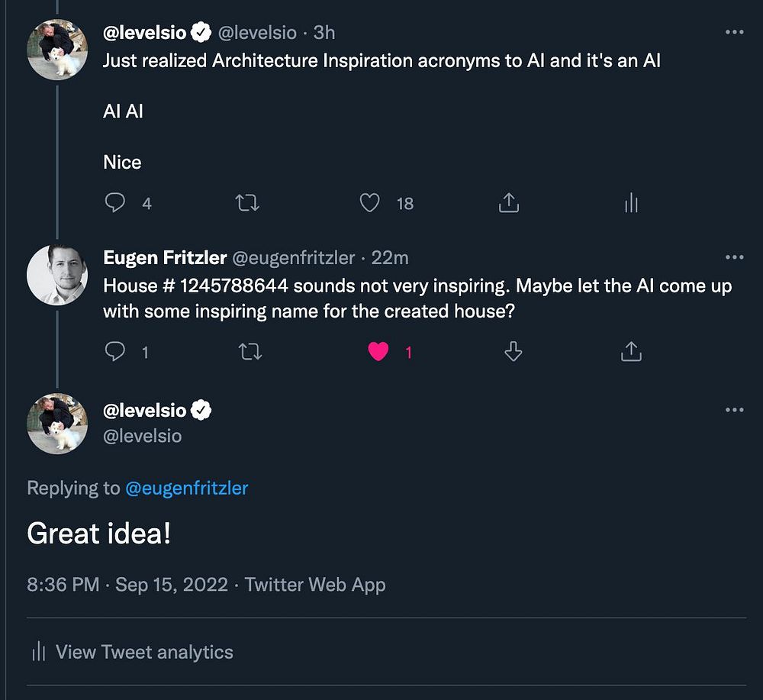Click Eugen Fritzler display name
Screen dimensions: 763x700
pyautogui.click(x=163, y=257)
